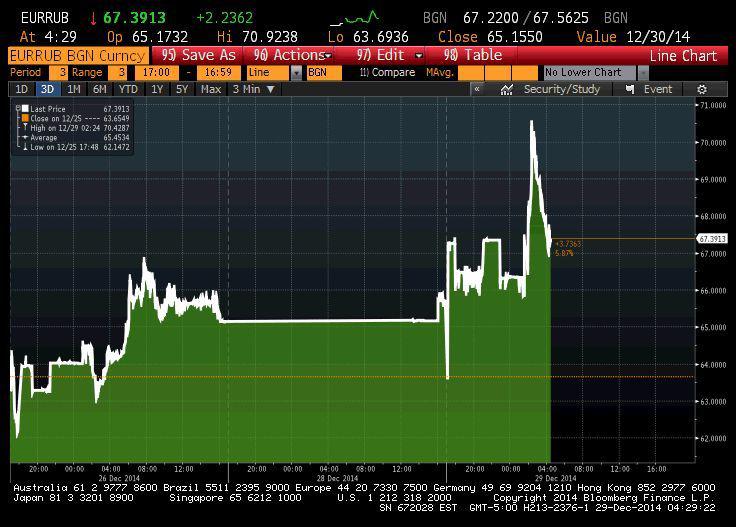Click the settings gear icon in chart toolbar
This screenshot has height=527, width=736.
(x=703, y=89)
